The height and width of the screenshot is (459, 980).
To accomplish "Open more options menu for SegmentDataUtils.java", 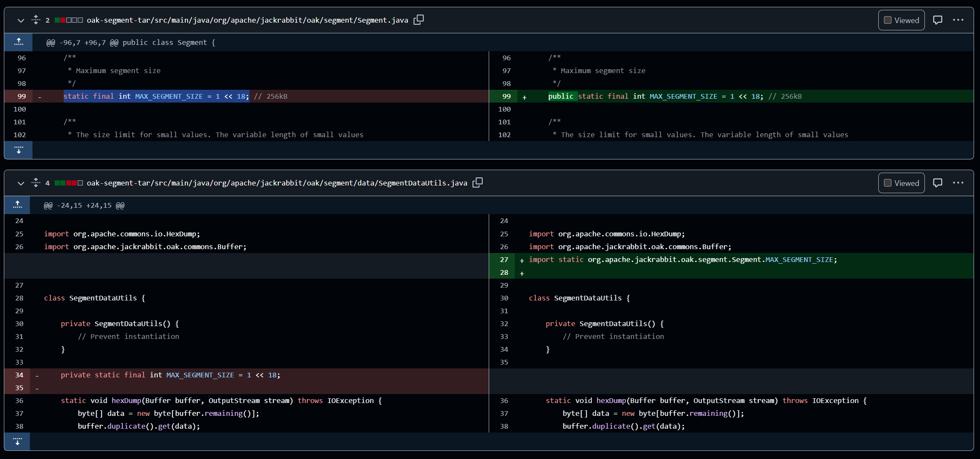I will pyautogui.click(x=958, y=182).
